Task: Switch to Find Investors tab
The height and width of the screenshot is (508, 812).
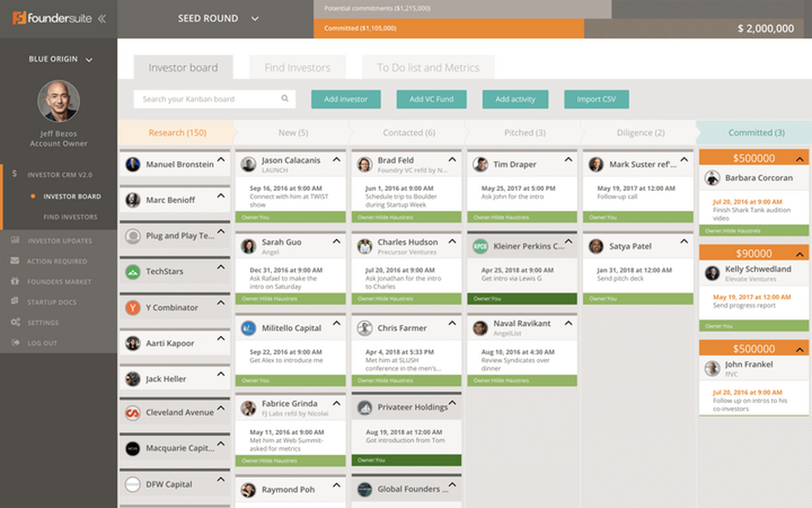Action: (297, 67)
